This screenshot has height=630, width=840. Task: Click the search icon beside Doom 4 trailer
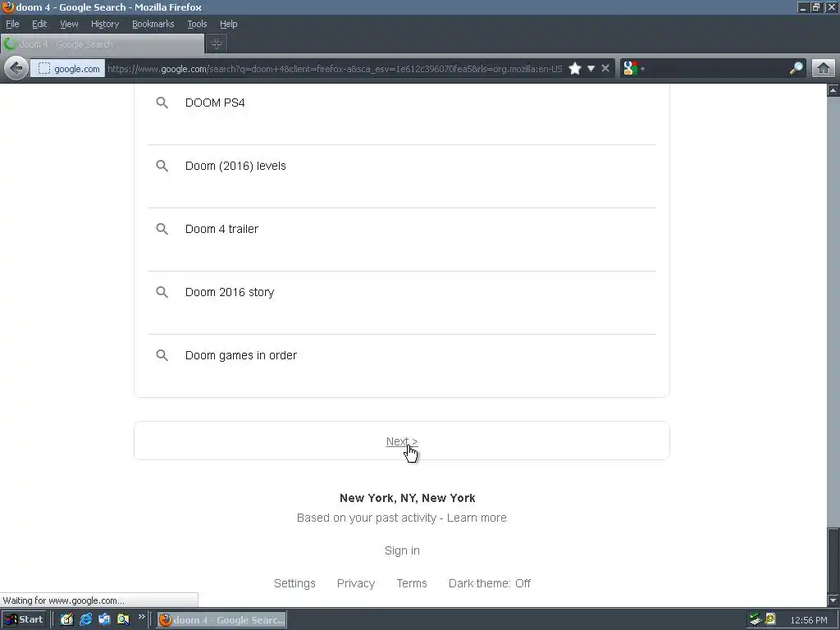click(x=162, y=230)
